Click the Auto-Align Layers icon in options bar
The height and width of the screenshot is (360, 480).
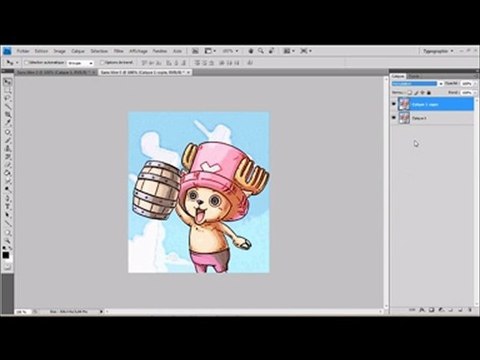(x=250, y=63)
